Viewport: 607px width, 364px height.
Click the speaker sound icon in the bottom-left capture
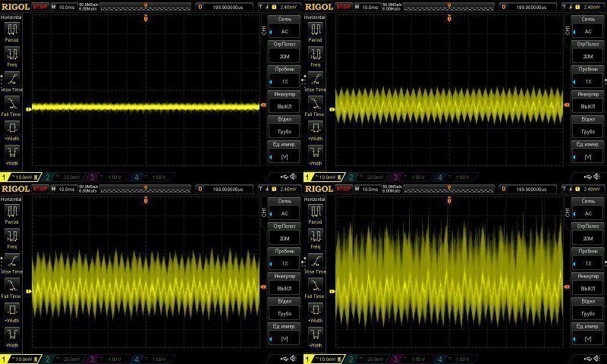(x=294, y=359)
